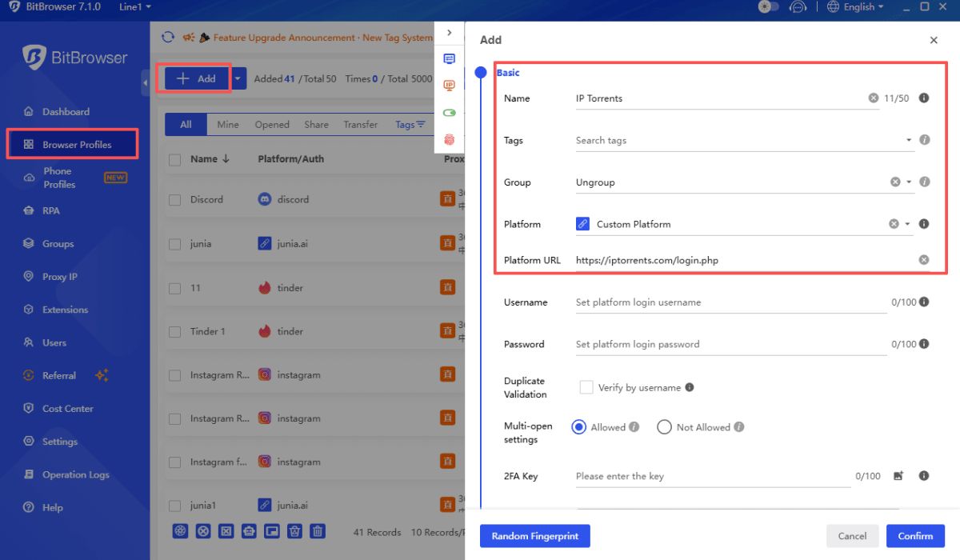The width and height of the screenshot is (960, 560).
Task: Click the junia.ai link icon in junia1 row
Action: tap(265, 506)
